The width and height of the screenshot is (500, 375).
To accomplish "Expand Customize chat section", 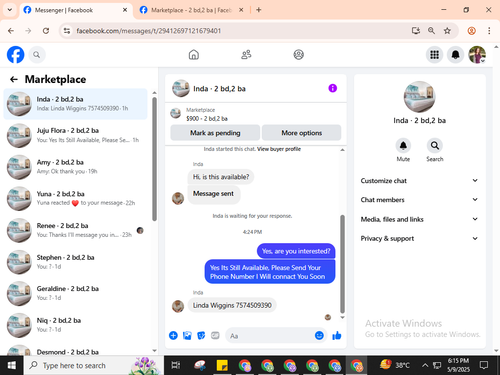I will click(x=419, y=181).
